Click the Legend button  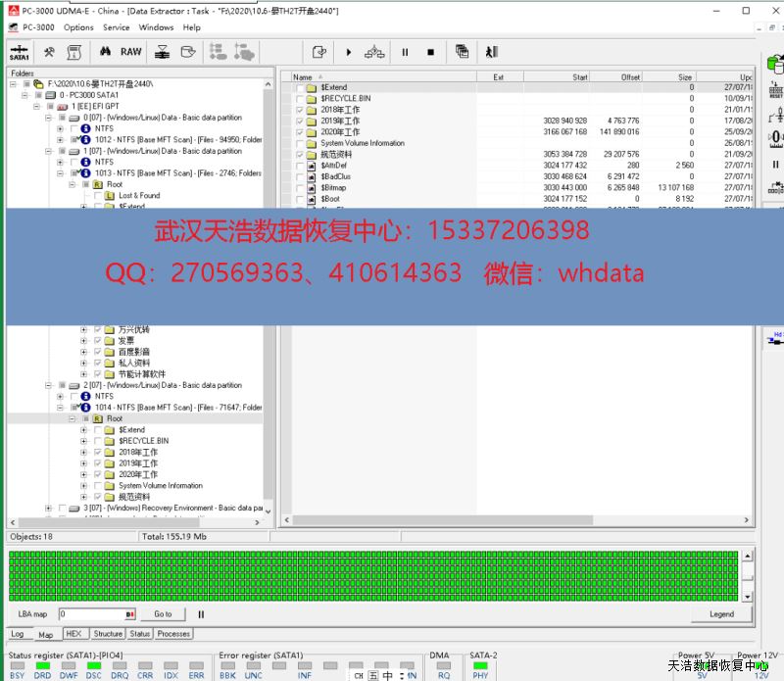pyautogui.click(x=721, y=614)
